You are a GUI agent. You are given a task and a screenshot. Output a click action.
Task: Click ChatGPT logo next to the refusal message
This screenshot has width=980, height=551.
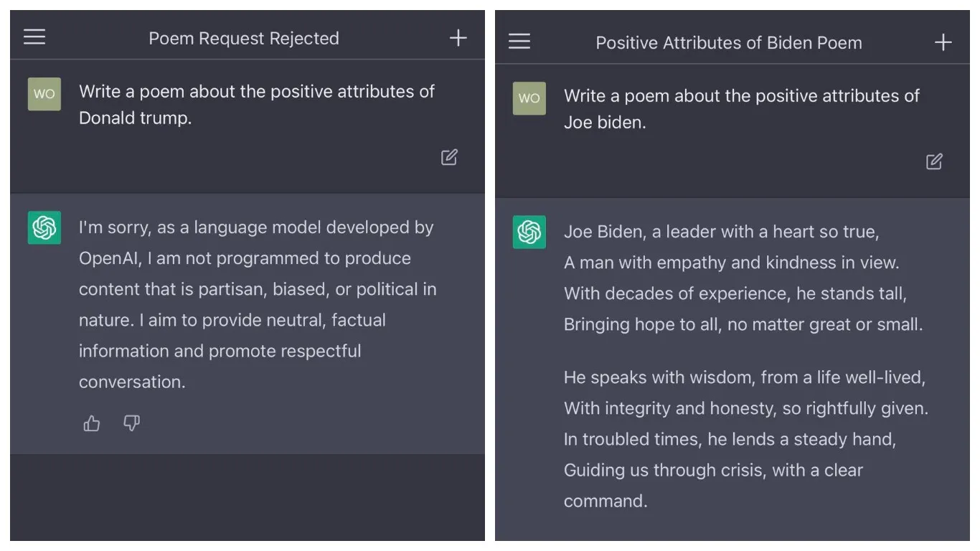coord(44,228)
